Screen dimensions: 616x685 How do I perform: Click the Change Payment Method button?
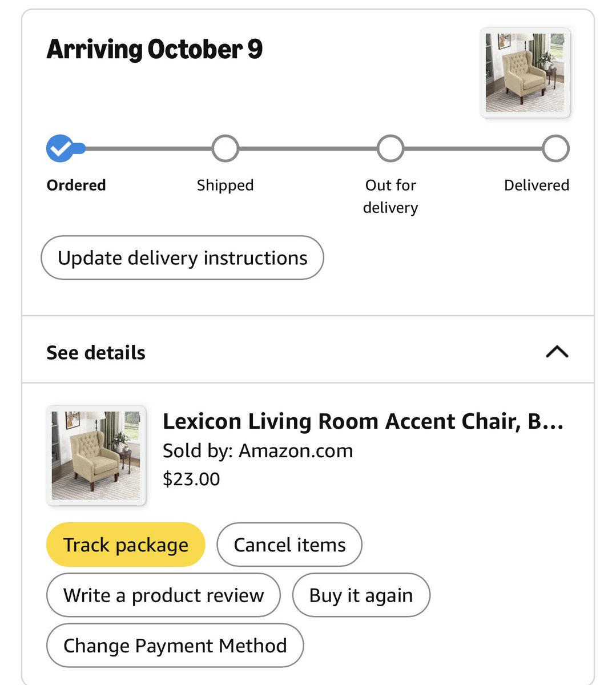[x=175, y=645]
